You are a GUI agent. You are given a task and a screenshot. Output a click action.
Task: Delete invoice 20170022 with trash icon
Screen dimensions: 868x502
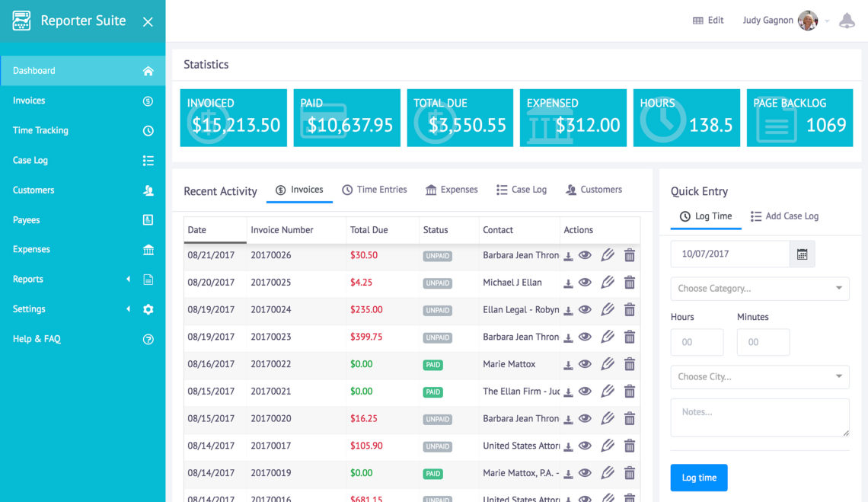(630, 364)
